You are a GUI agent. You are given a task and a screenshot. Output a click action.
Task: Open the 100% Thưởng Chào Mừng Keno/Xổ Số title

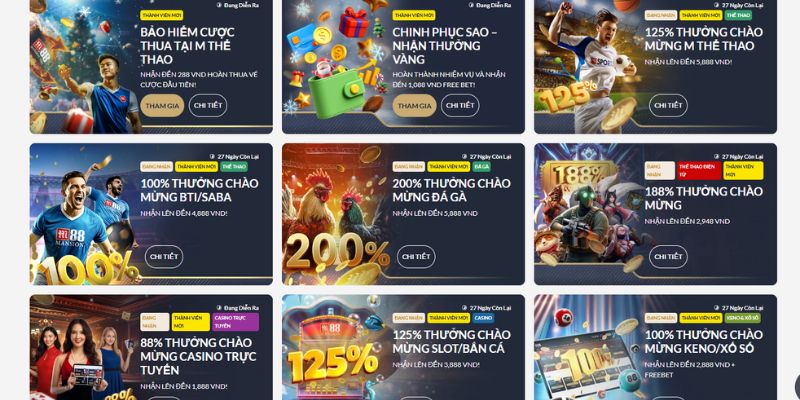tap(704, 342)
